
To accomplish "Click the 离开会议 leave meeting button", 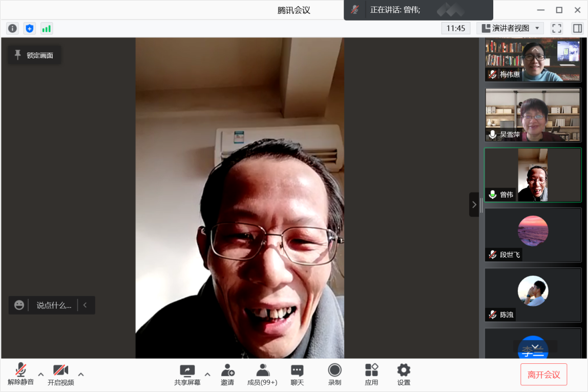I will tap(543, 375).
